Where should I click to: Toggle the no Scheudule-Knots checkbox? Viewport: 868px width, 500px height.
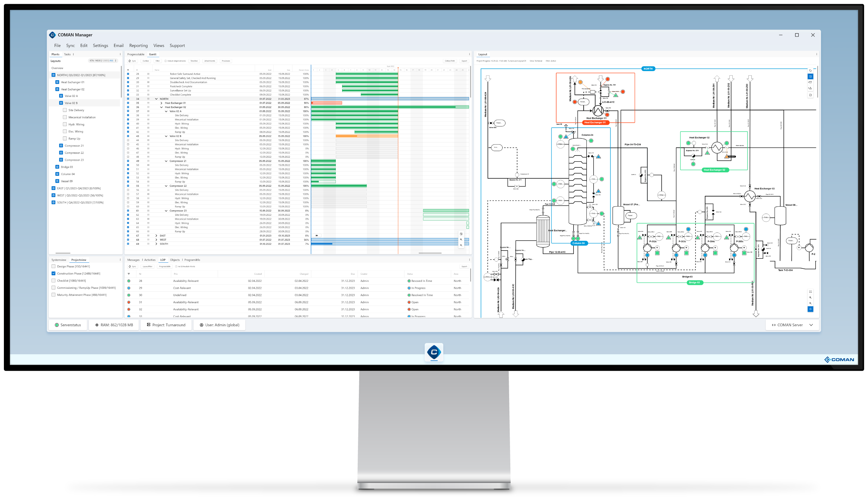pos(176,267)
